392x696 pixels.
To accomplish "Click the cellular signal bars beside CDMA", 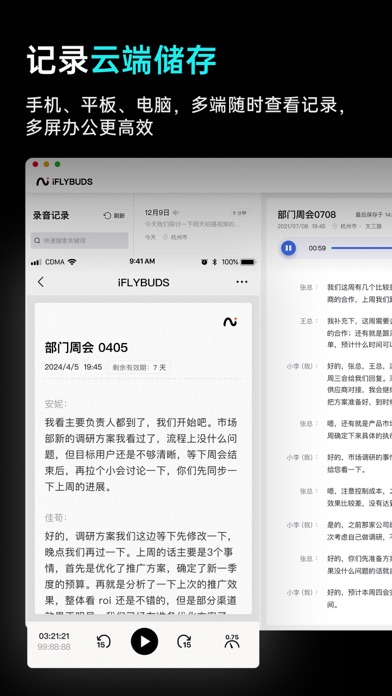I will pos(36,263).
